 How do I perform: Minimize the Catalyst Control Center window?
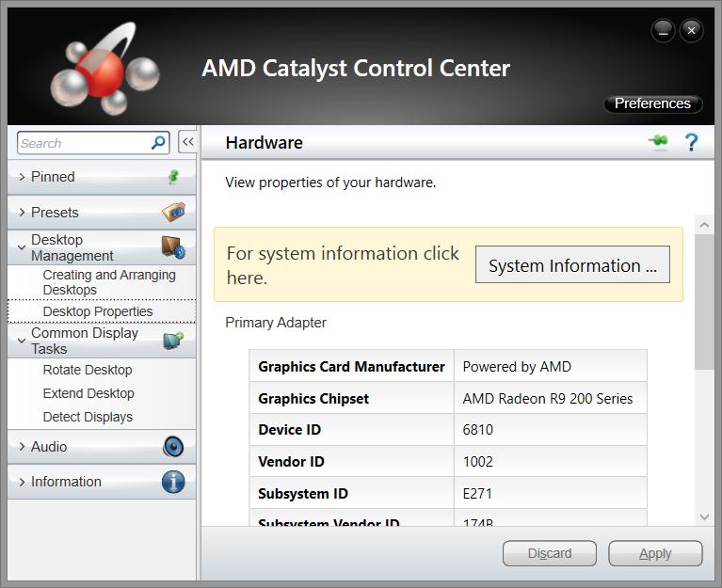point(663,31)
